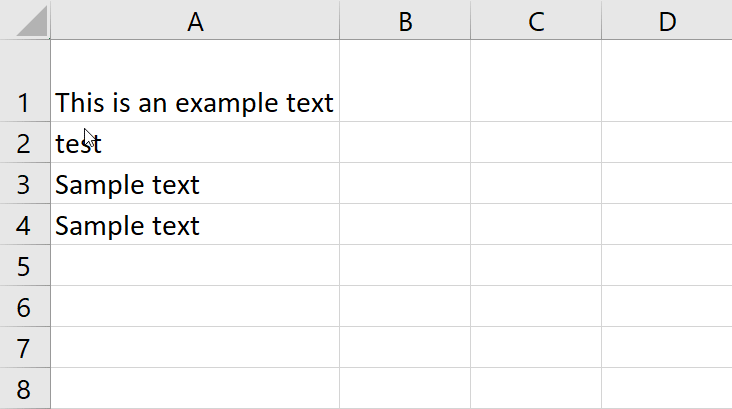This screenshot has height=409, width=732.
Task: Click cell containing "This is an example text"
Action: pyautogui.click(x=194, y=102)
